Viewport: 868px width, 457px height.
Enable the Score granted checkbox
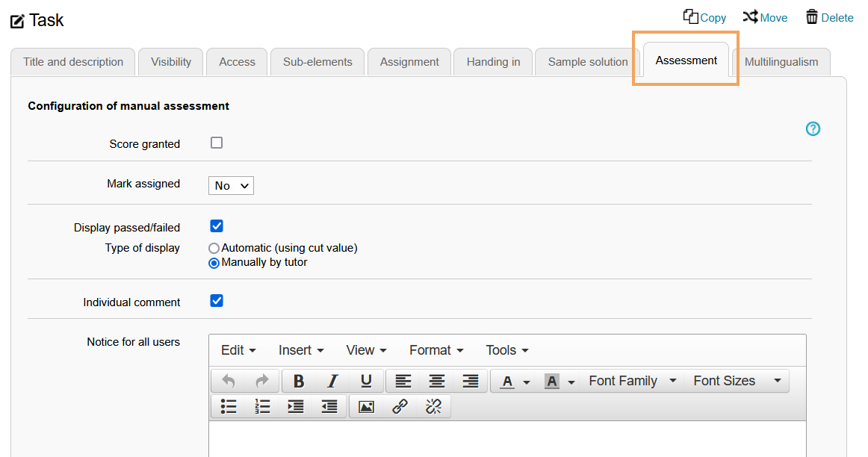pos(217,143)
